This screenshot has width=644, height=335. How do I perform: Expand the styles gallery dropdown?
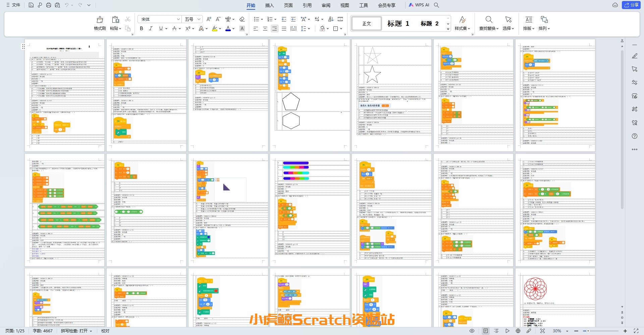tap(448, 29)
